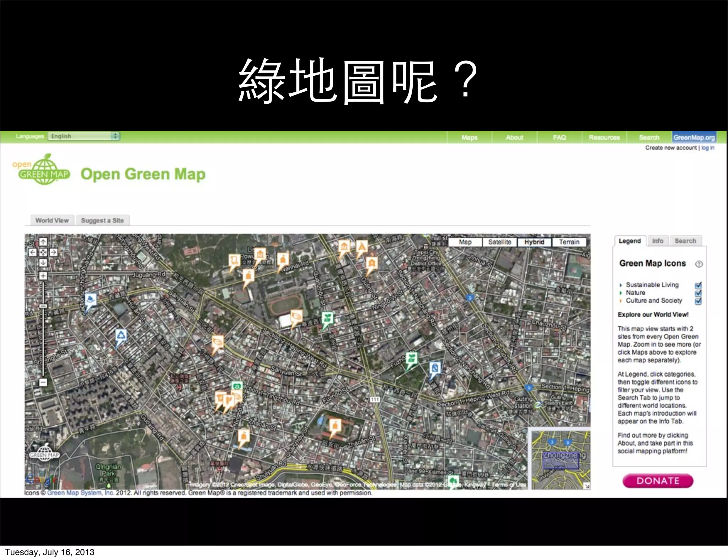Open the Info tab in the sidebar

pyautogui.click(x=658, y=241)
